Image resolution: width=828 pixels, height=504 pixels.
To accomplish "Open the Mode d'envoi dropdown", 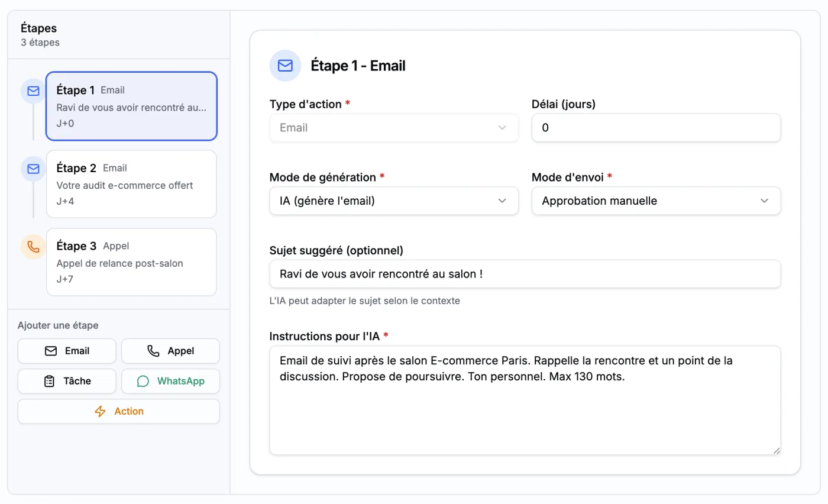I will click(656, 201).
